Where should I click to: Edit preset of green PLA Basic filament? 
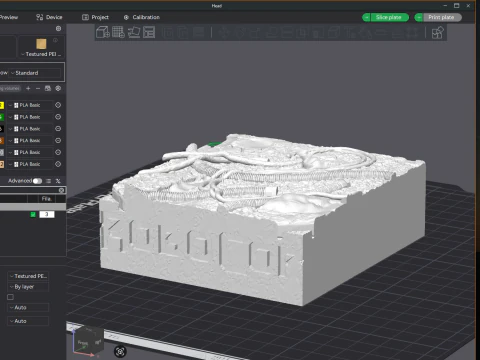[x=58, y=117]
